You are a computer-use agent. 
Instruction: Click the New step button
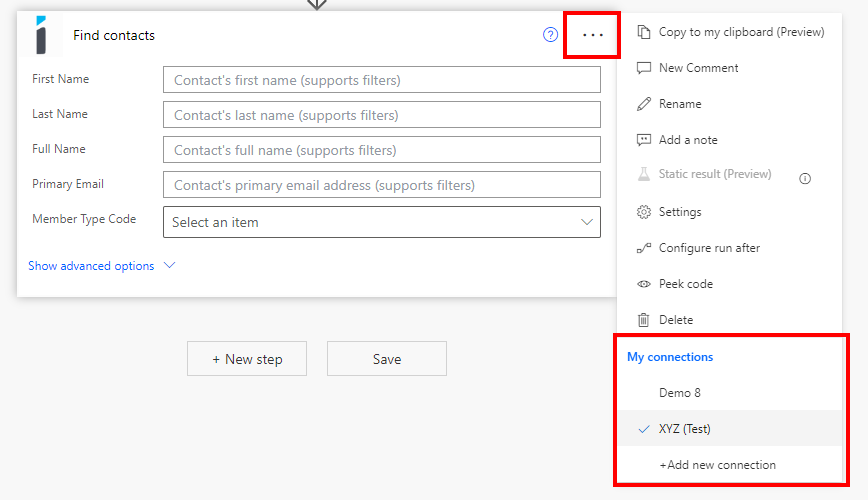247,359
